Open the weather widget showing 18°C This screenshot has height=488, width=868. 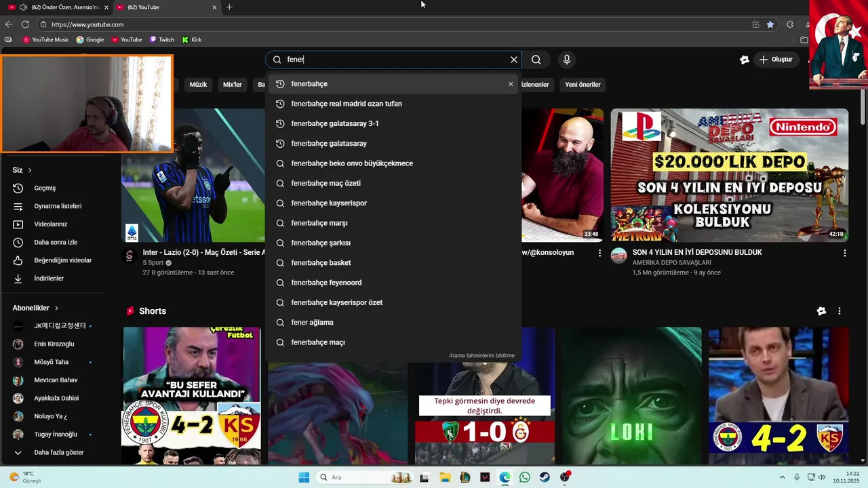tap(26, 477)
